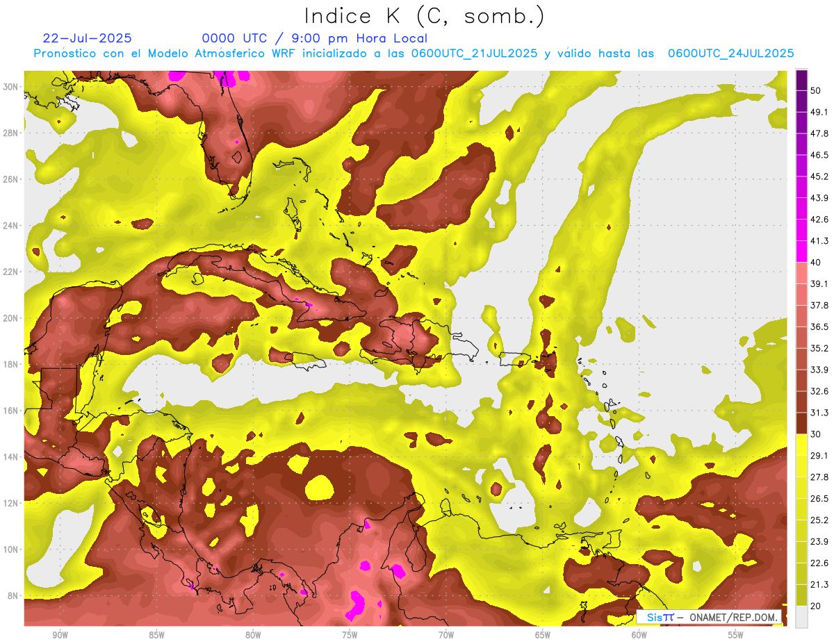Click the colorbar value 41.3
The width and height of the screenshot is (834, 644).
pyautogui.click(x=820, y=241)
